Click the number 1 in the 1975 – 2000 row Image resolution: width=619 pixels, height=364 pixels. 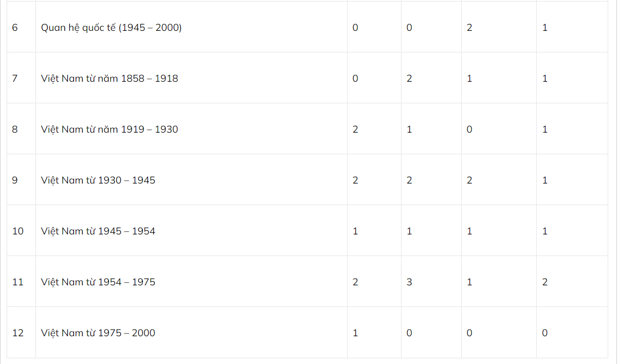pos(355,333)
